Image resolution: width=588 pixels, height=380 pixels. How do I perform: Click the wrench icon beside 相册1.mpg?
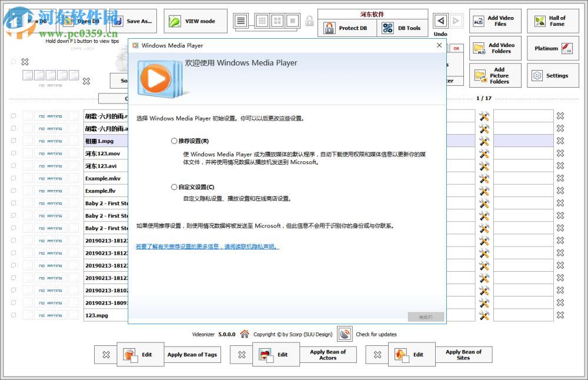(483, 141)
